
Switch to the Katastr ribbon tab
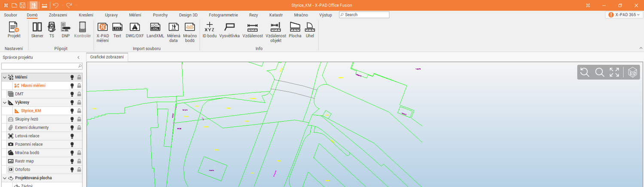coord(276,15)
